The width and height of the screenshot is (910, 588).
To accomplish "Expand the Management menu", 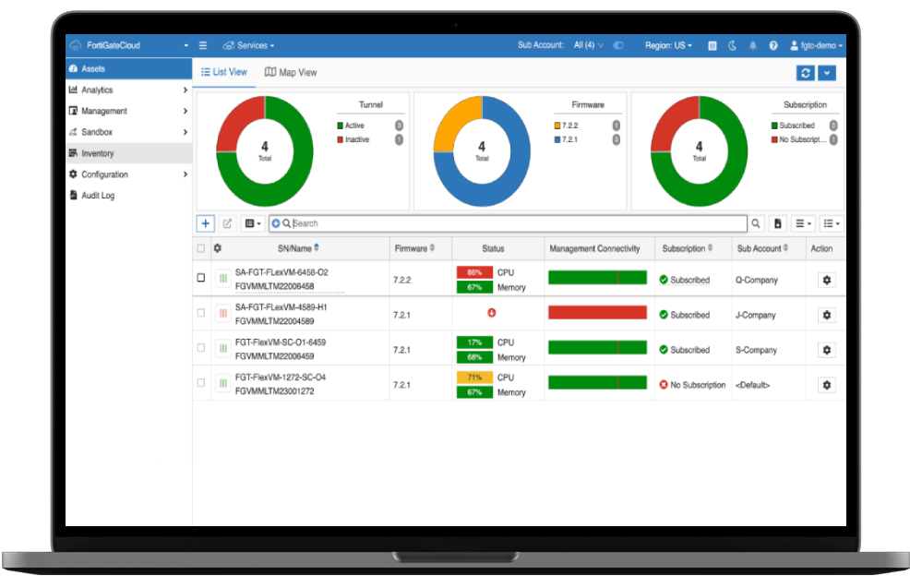I will [129, 111].
